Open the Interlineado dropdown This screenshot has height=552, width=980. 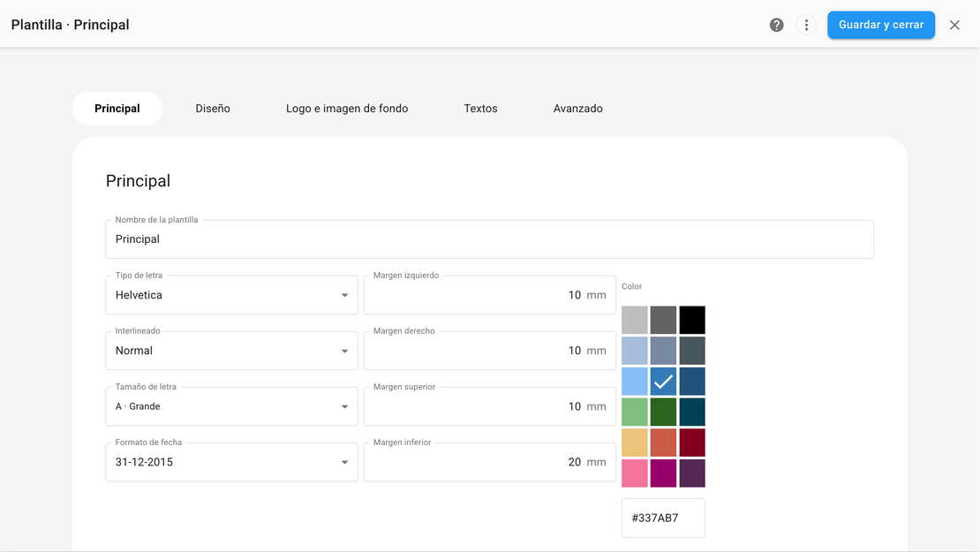pos(231,351)
